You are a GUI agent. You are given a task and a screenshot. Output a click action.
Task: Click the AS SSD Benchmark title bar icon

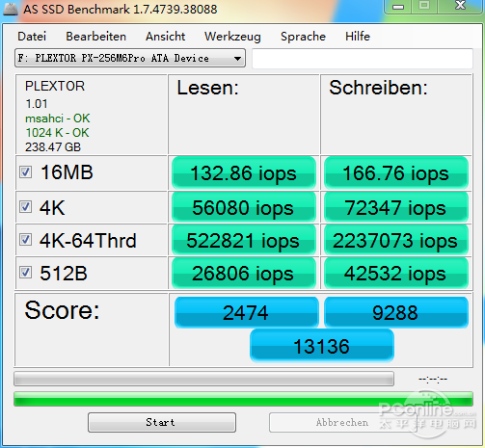(x=11, y=9)
